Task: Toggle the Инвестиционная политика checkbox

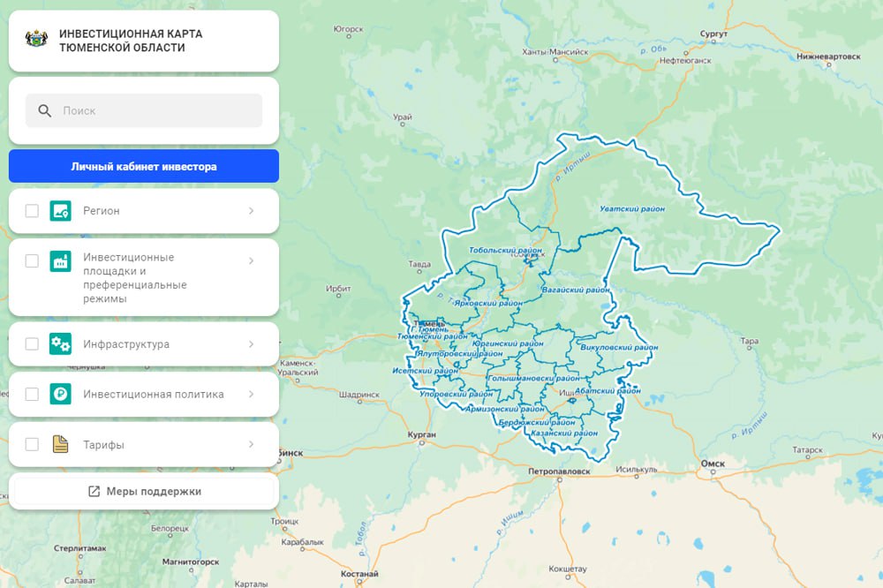Action: click(32, 395)
